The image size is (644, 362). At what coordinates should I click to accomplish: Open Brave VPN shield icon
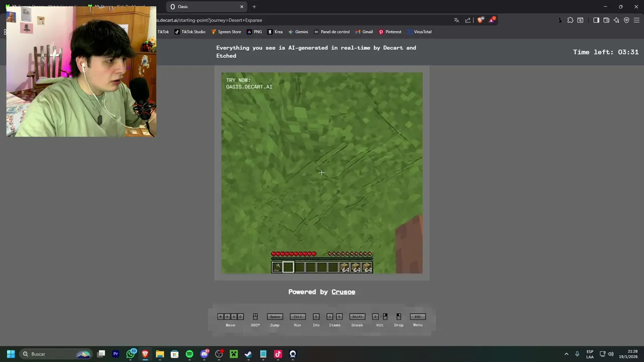tap(626, 20)
